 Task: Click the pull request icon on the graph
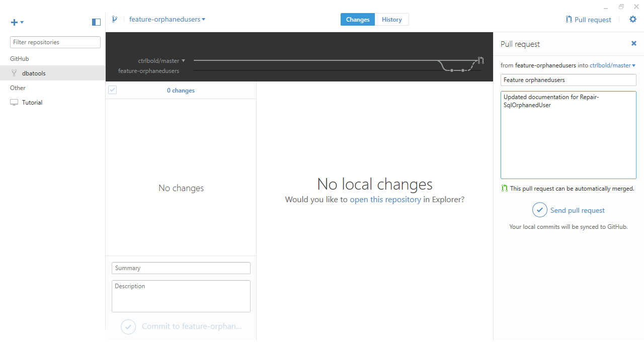point(481,60)
